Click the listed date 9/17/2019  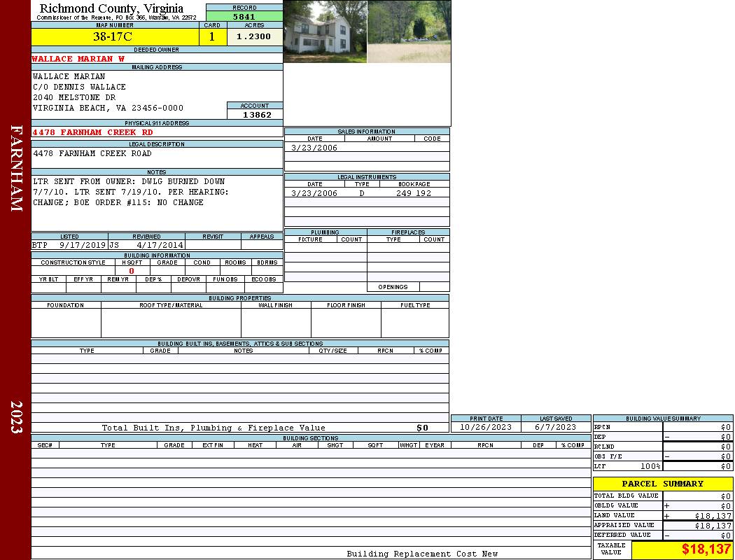[x=83, y=246]
